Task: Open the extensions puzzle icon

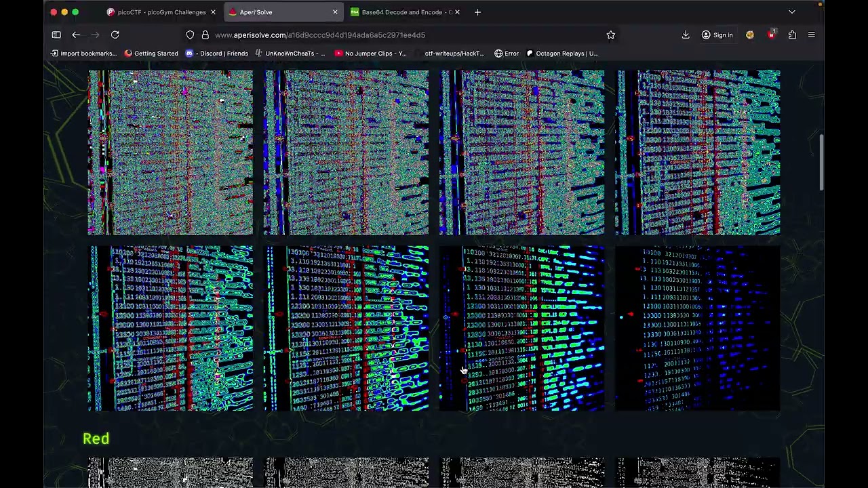Action: [792, 35]
